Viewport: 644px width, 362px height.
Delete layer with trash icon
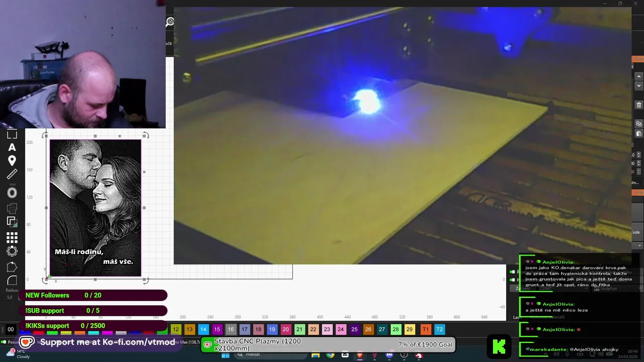(x=639, y=105)
